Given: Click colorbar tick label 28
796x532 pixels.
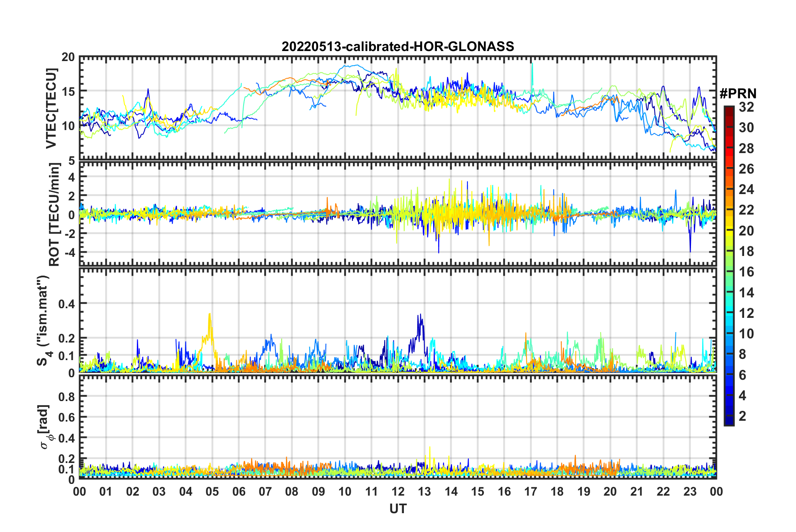Looking at the screenshot, I should [746, 148].
